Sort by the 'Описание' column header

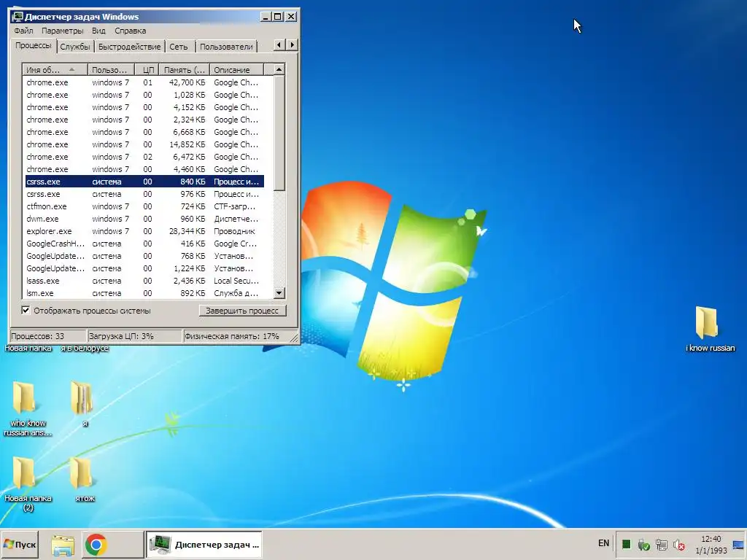[236, 70]
